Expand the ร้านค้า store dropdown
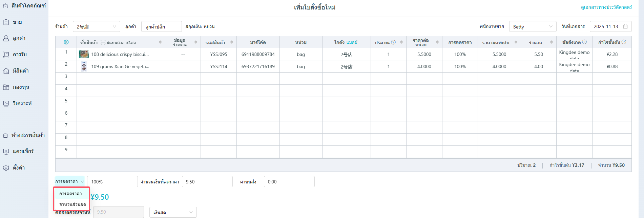Viewport: 644px width, 218px height. (96, 26)
